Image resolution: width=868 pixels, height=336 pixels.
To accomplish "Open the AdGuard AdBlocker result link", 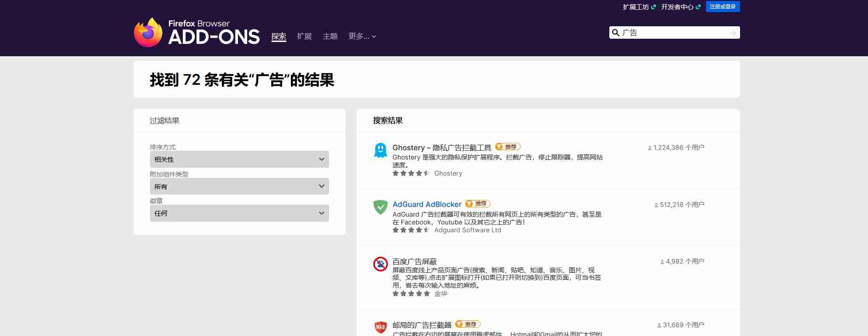I will pyautogui.click(x=427, y=204).
